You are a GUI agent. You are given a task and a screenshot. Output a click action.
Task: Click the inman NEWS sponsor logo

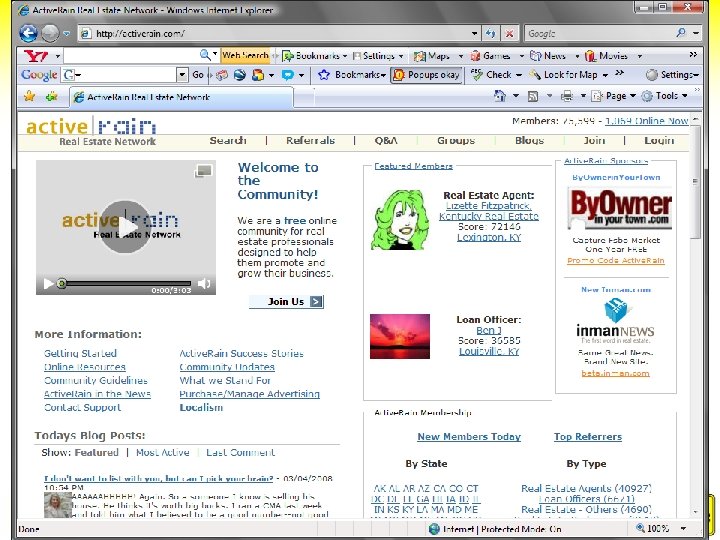point(615,321)
